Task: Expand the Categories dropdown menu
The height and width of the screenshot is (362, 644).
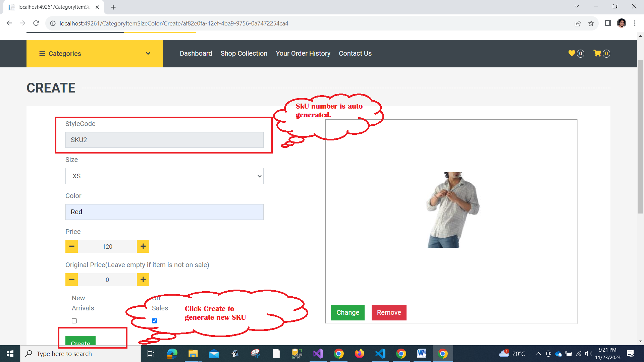Action: 95,54
